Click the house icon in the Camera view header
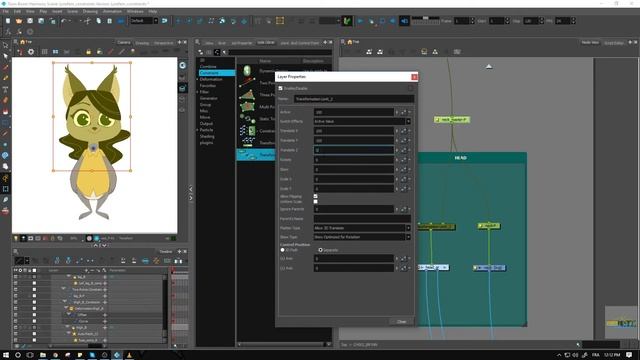Image resolution: width=640 pixels, height=360 pixels. point(22,42)
